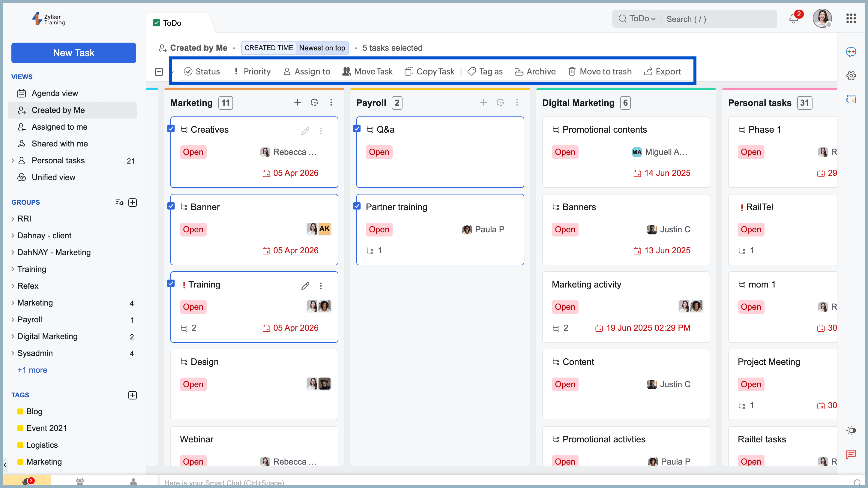The image size is (868, 488).
Task: Open the AI assistant chat icon
Action: coord(851,52)
